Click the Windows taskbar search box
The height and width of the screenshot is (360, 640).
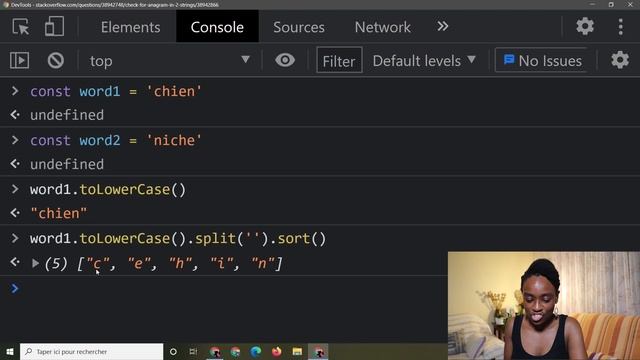91,351
